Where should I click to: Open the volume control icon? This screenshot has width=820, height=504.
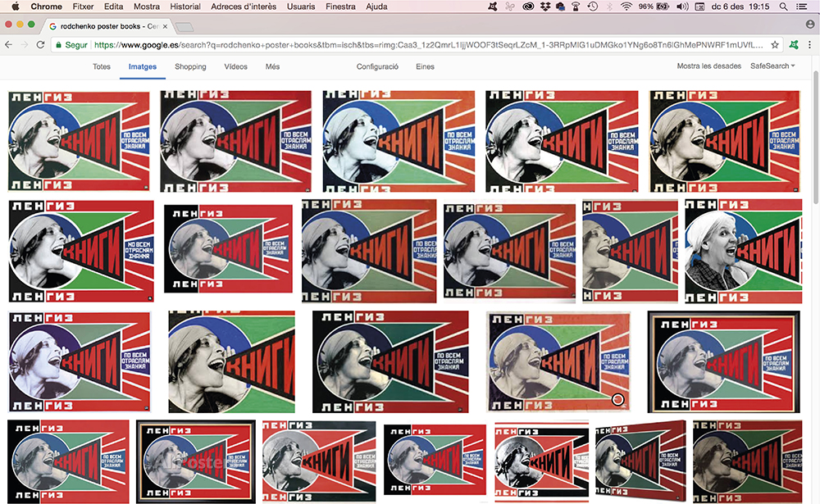(682, 7)
